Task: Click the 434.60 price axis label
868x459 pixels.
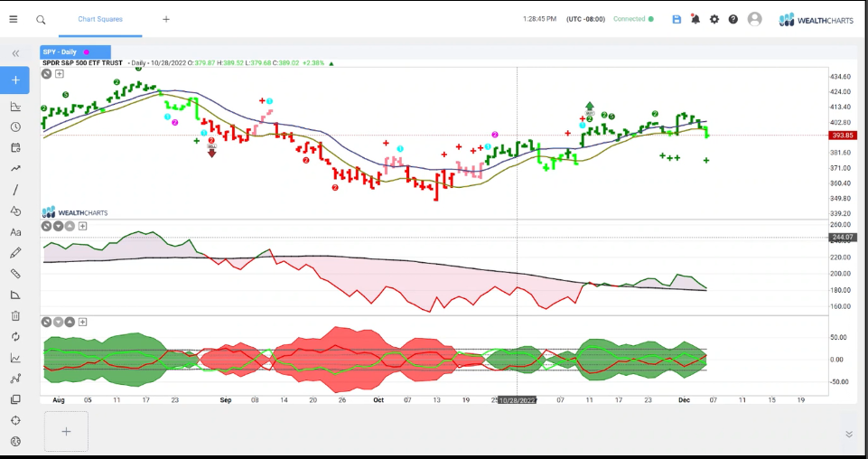Action: (842, 77)
